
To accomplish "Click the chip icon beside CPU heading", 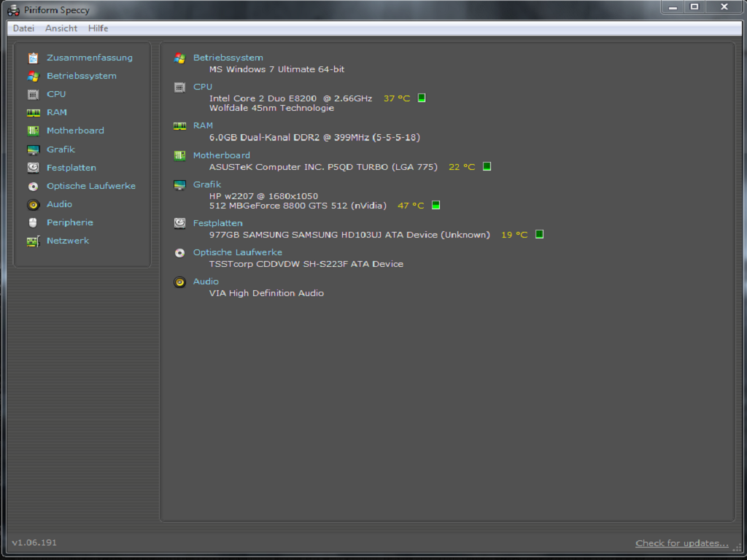I will point(179,87).
